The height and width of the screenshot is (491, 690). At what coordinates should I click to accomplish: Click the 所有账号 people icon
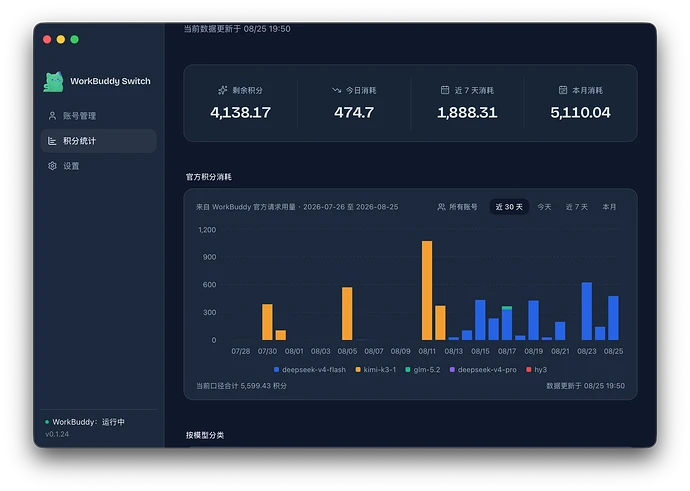441,207
